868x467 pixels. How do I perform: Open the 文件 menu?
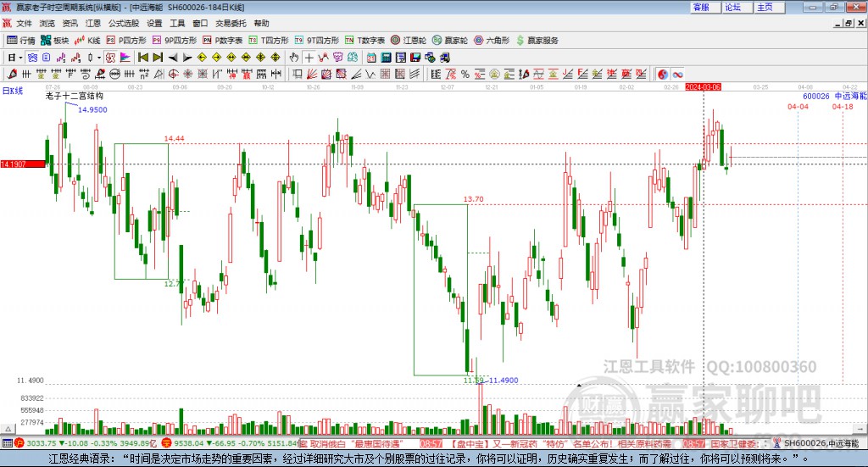[x=24, y=23]
